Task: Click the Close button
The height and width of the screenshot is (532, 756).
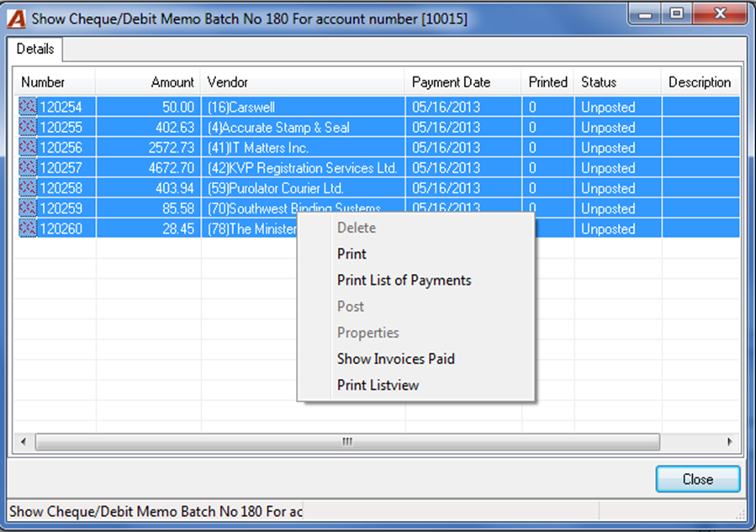Action: pyautogui.click(x=698, y=479)
